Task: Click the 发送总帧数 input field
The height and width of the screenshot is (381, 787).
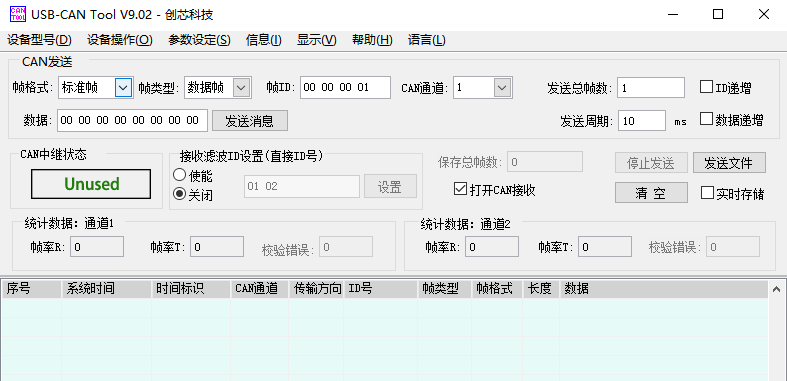Action: (x=651, y=88)
